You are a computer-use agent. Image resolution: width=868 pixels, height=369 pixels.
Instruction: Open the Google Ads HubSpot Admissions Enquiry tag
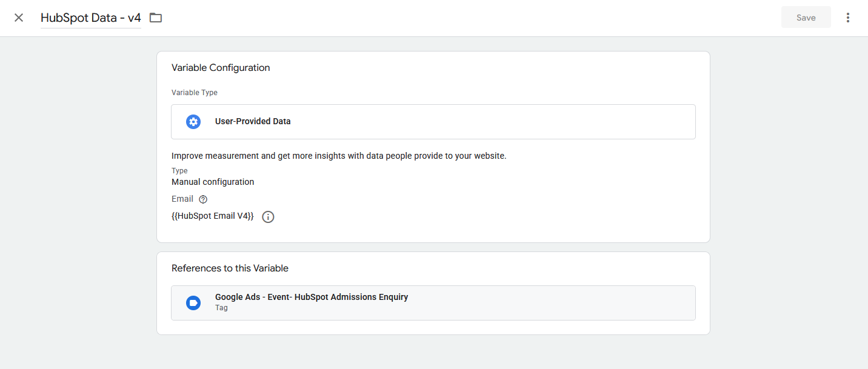[x=433, y=303]
